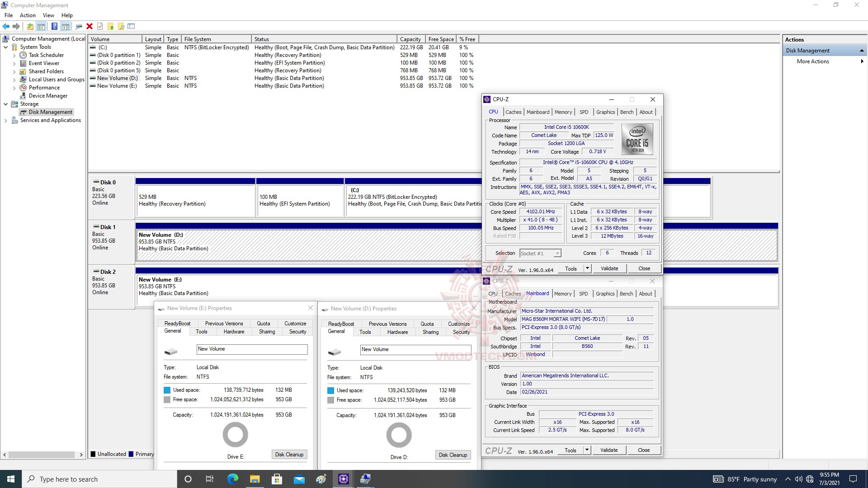Toggle the Show/Hide Console Tree toolbar icon

coord(41,26)
